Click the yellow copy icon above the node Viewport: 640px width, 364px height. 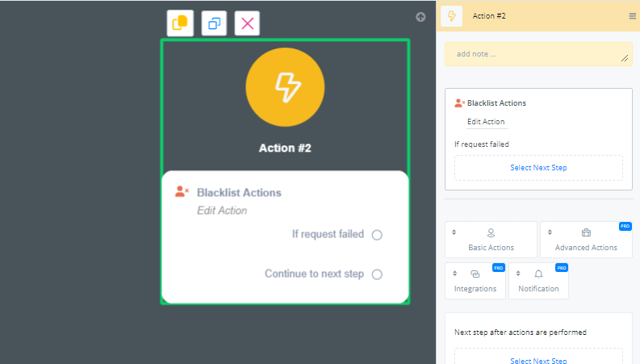180,23
